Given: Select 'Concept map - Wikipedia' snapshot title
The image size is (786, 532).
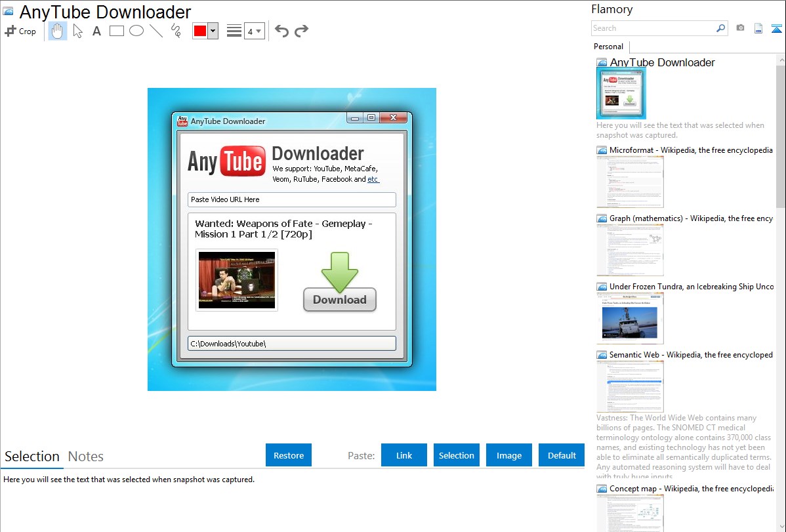Looking at the screenshot, I should point(691,488).
